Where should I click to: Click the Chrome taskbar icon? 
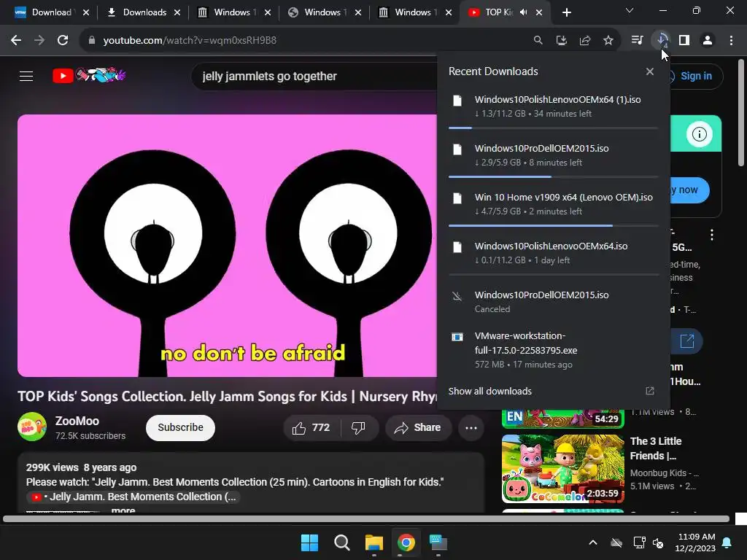[x=406, y=542]
